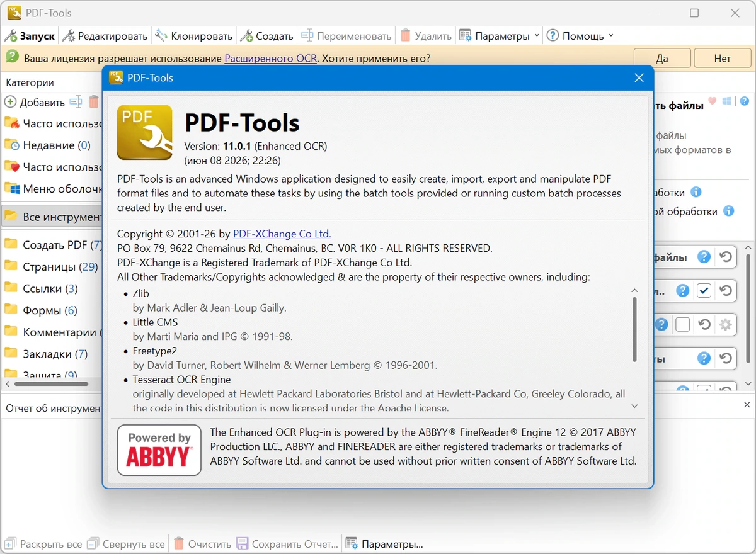Click Свернуть все in the report bar
The height and width of the screenshot is (554, 756).
tap(126, 544)
